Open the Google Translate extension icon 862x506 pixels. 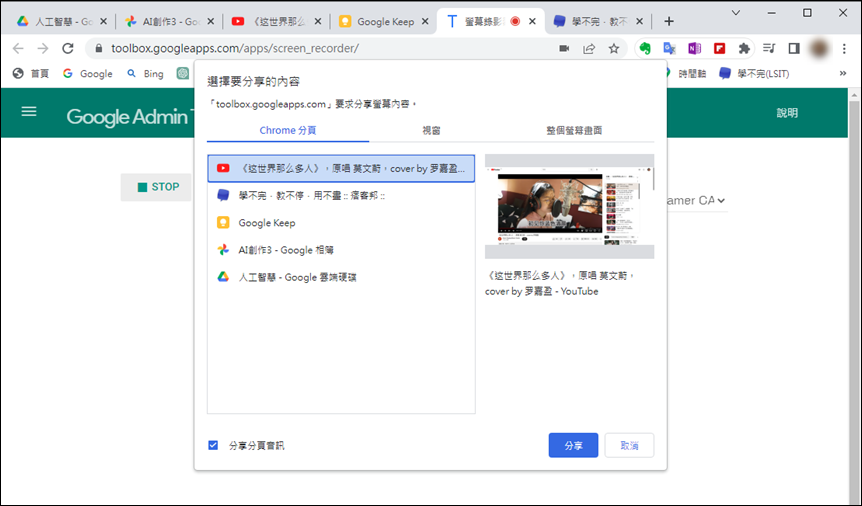pyautogui.click(x=669, y=48)
